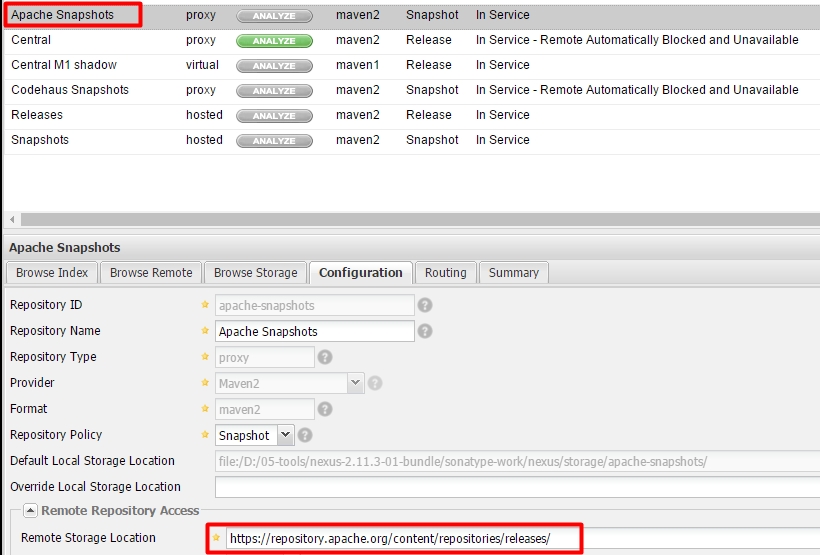820x555 pixels.
Task: Click the Format maven2 field
Action: point(265,409)
